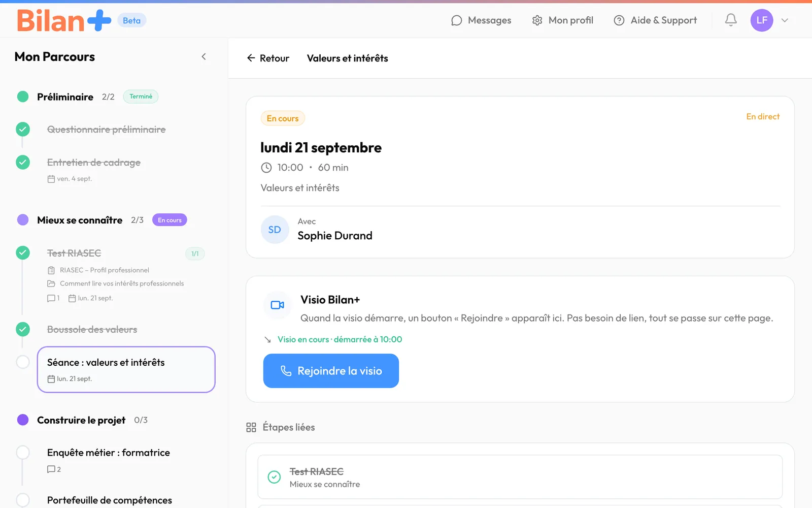Toggle the Test RIASEC sidebar check circle
Screen dimensions: 812x508
pos(23,252)
